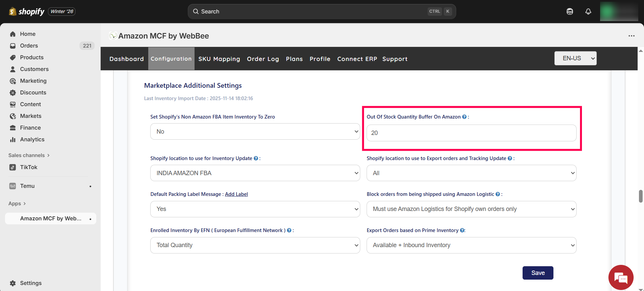The width and height of the screenshot is (644, 291).
Task: Open the three-dot app options menu
Action: point(631,36)
